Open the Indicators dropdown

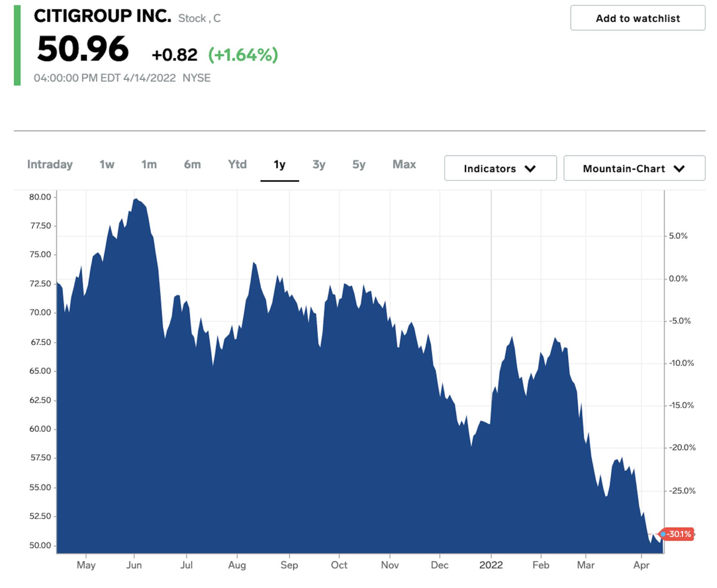(x=500, y=168)
